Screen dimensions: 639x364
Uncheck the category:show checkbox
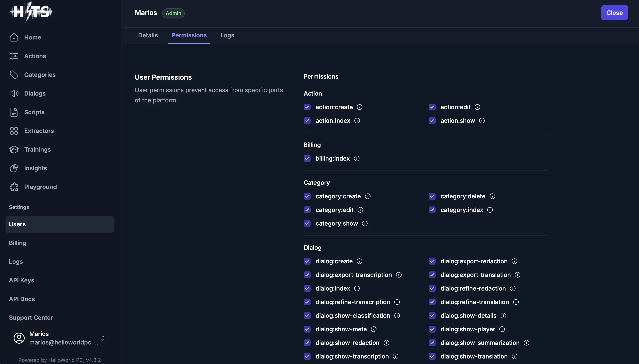(307, 223)
